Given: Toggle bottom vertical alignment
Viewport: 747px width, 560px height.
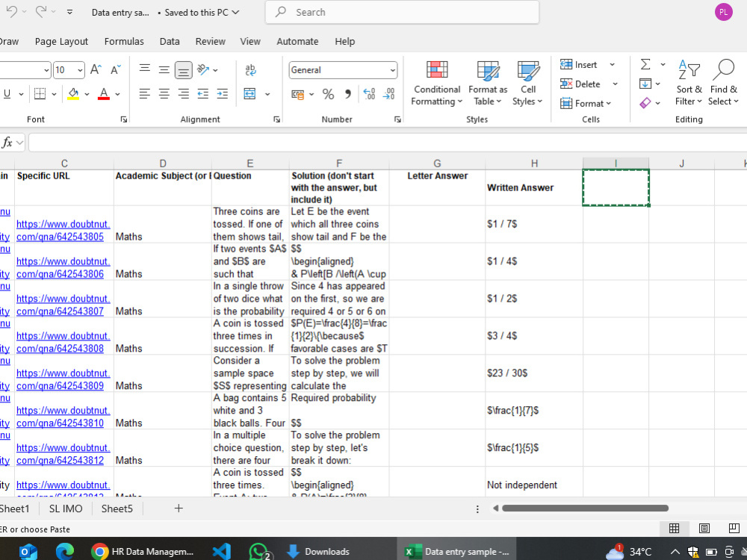Looking at the screenshot, I should pos(184,70).
